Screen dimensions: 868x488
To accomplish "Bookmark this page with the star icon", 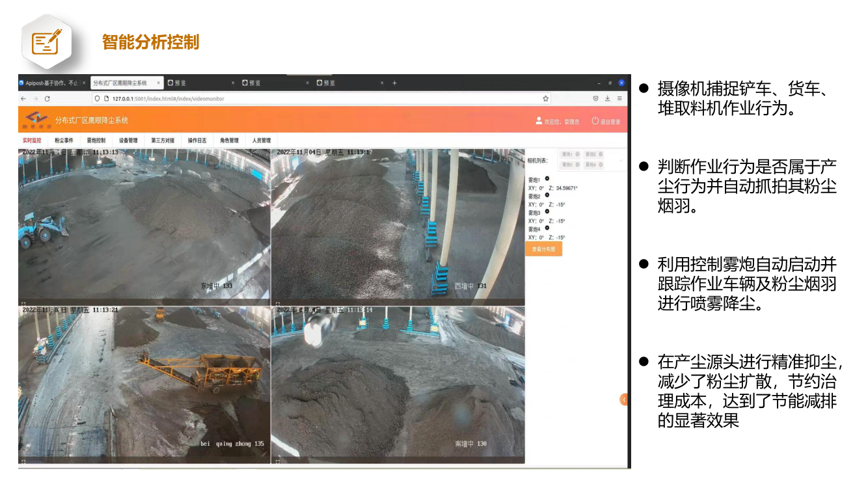I will 546,99.
